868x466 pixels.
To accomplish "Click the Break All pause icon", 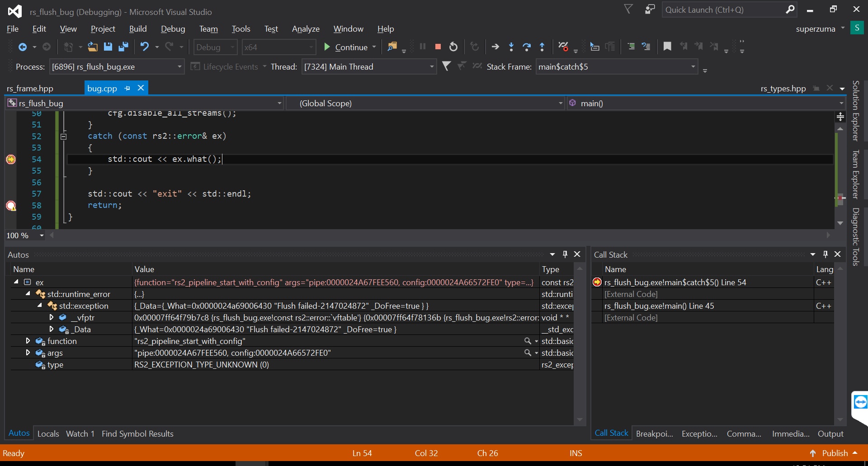I will click(423, 47).
